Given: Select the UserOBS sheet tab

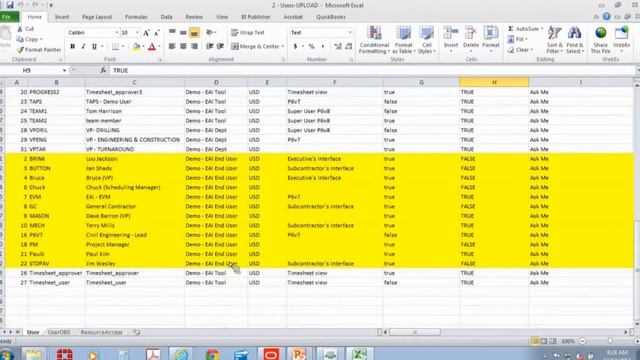Looking at the screenshot, I should tap(59, 333).
